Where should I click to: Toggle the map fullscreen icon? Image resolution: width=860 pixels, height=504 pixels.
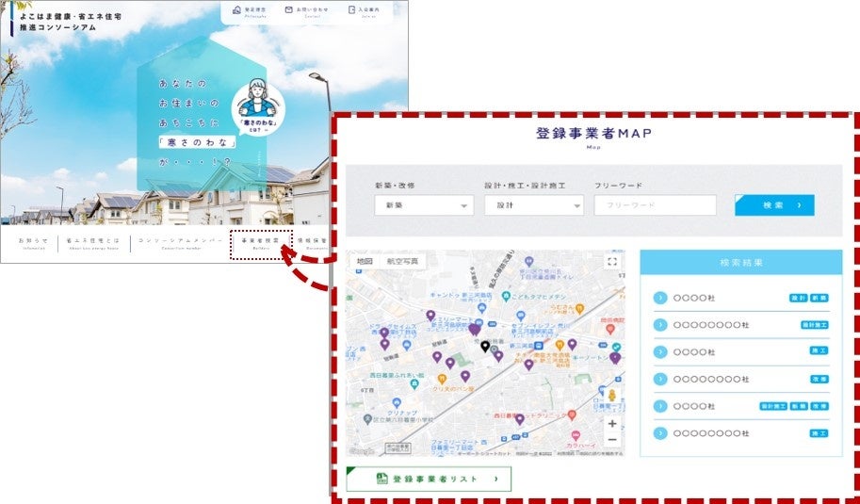point(612,262)
